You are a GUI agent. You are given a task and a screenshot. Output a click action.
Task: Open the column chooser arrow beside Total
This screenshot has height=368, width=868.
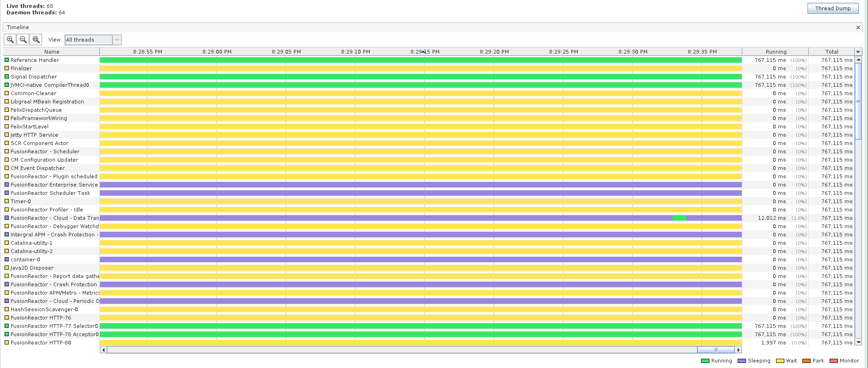click(x=858, y=52)
